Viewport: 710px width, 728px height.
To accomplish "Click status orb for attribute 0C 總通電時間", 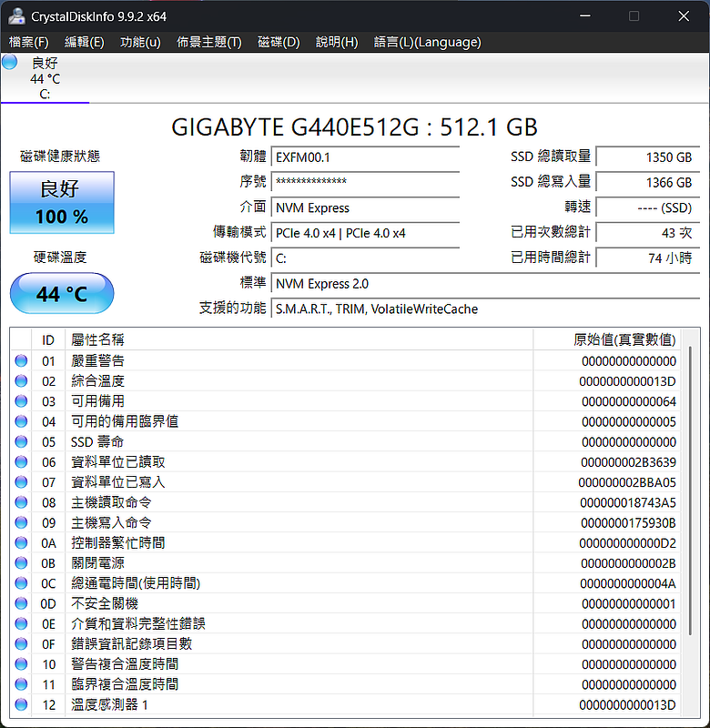I will [21, 583].
